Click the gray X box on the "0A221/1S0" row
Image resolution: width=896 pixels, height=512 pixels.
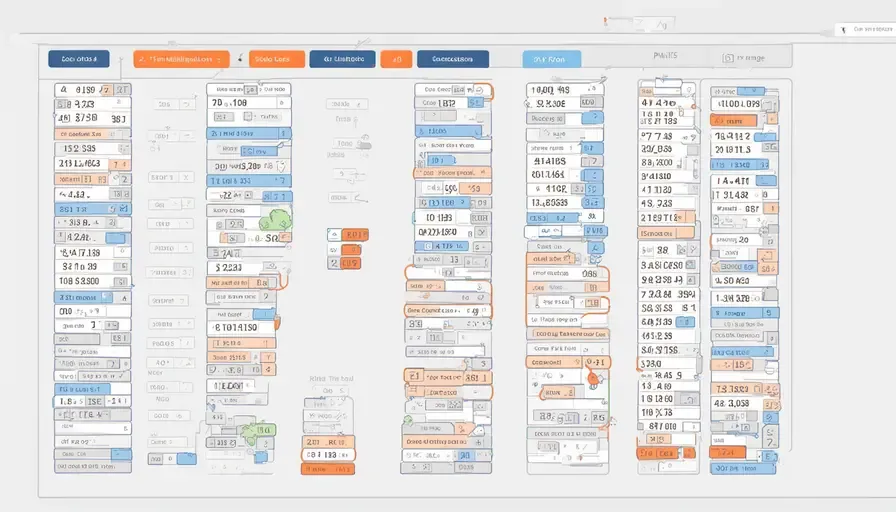coord(481,233)
